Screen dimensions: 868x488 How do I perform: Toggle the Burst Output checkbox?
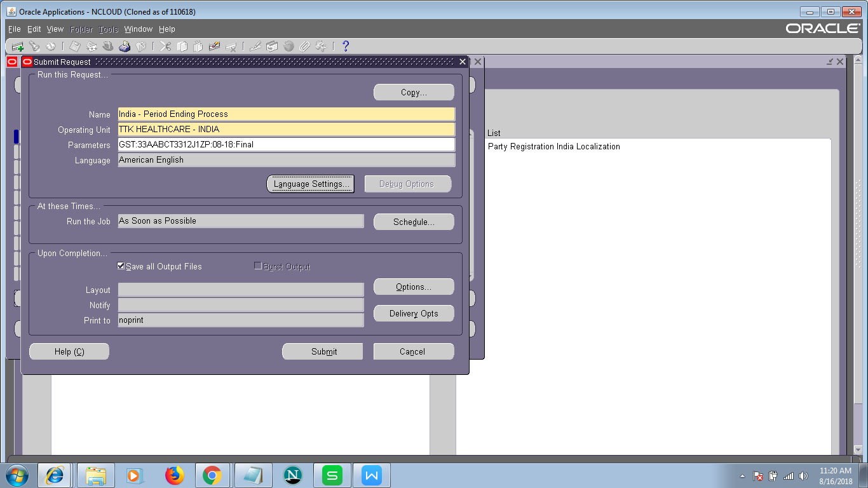pos(258,266)
